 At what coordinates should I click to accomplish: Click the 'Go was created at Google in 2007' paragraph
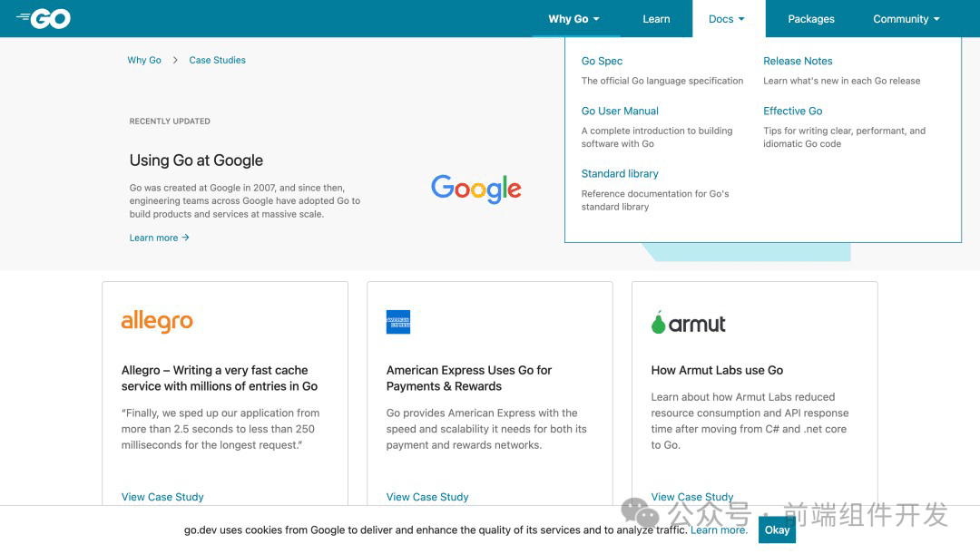click(245, 200)
